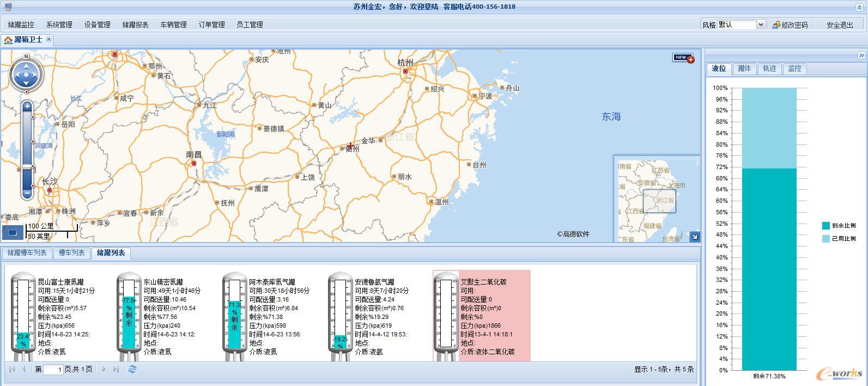Switch to the 槽车列表 tab
The image size is (868, 386).
(x=72, y=253)
